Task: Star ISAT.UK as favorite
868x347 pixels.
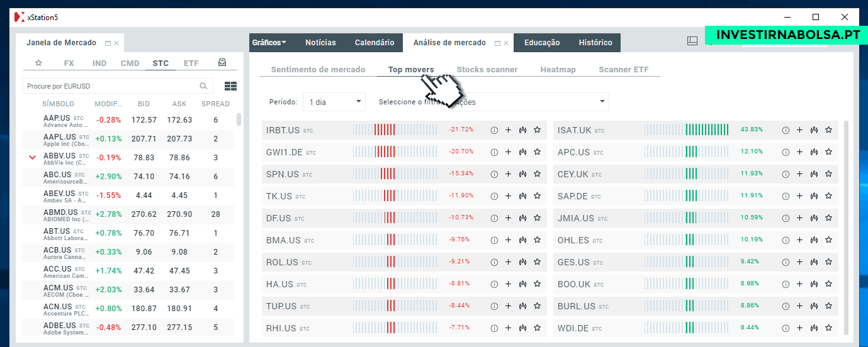Action: [x=828, y=130]
